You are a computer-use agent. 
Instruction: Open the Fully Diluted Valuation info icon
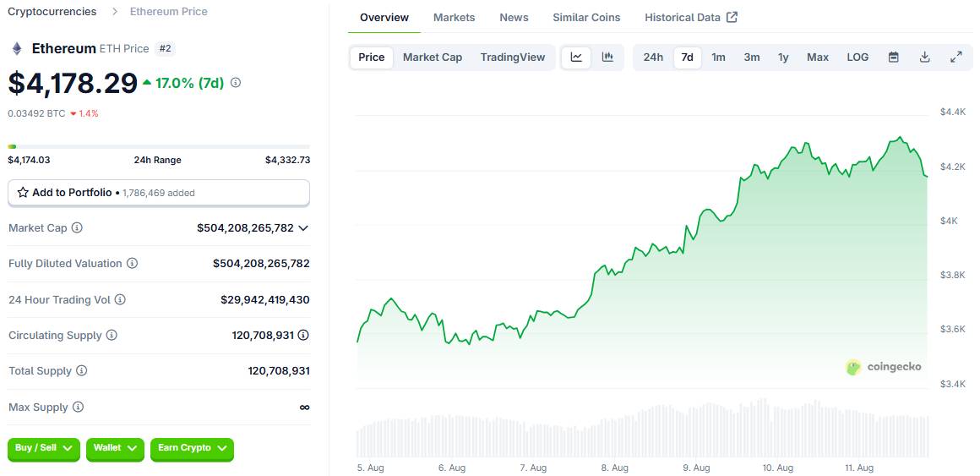coord(132,263)
